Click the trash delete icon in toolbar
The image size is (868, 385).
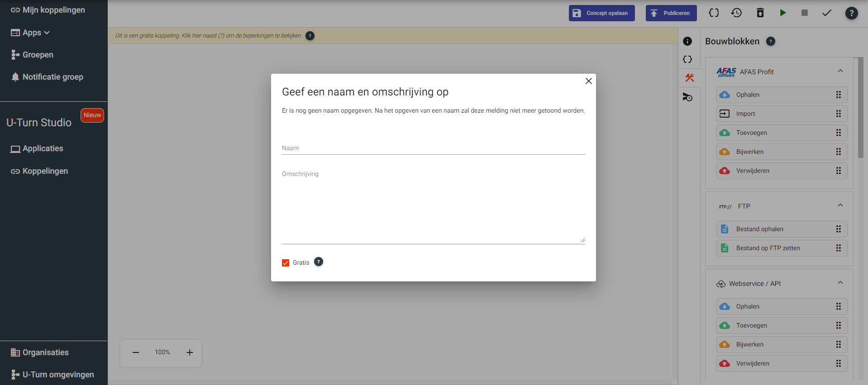coord(760,13)
